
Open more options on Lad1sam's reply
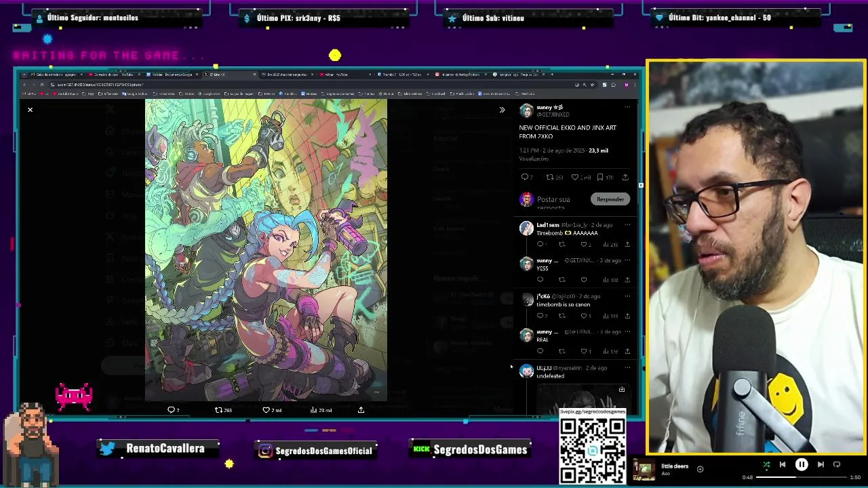627,225
